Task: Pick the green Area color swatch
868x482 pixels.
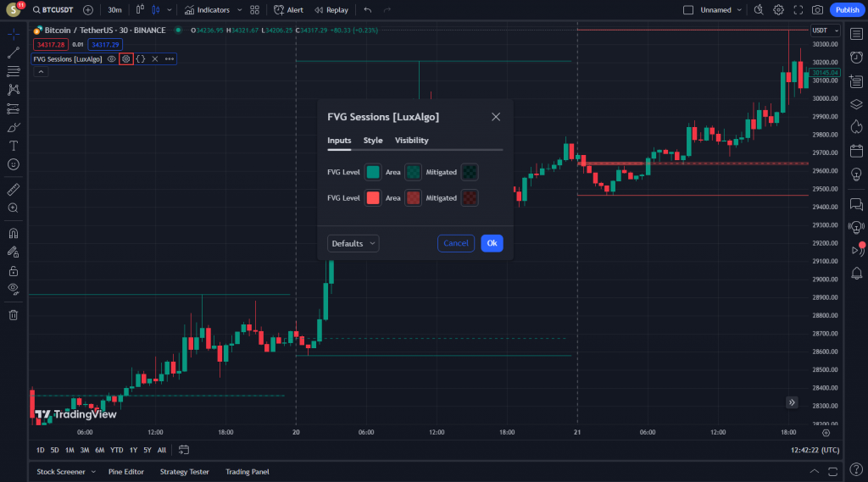Action: [413, 172]
